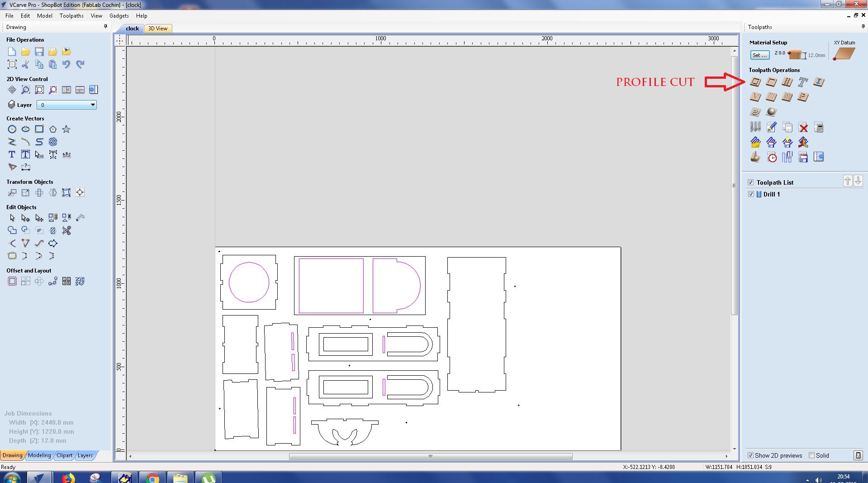This screenshot has height=483, width=868.
Task: Uncheck the Drill 1 toolpath checkbox
Action: click(x=751, y=194)
